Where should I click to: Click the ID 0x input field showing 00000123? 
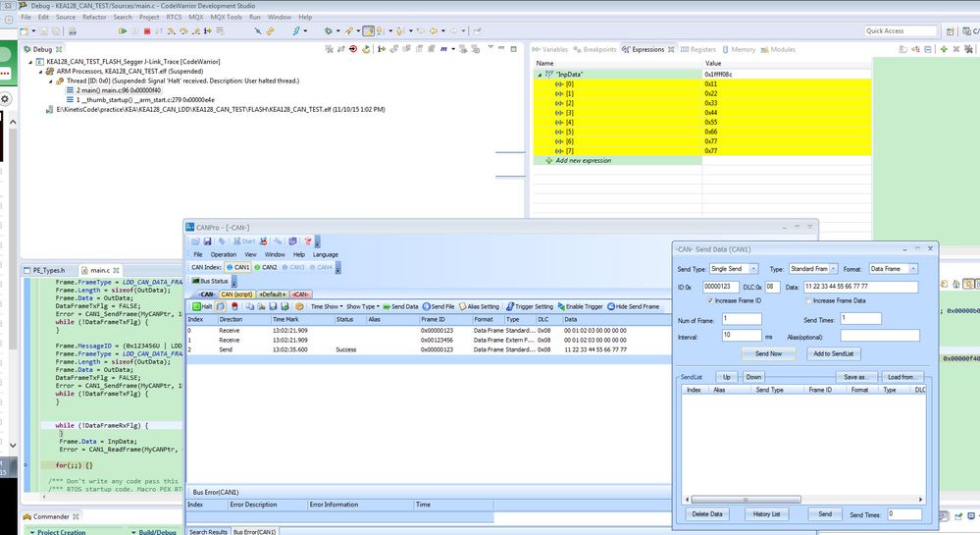721,287
